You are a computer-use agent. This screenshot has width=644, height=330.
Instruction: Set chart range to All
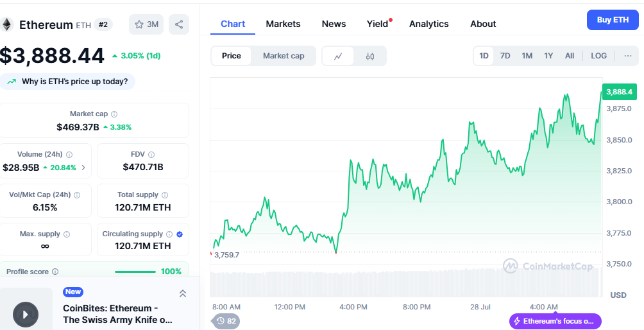(x=570, y=56)
